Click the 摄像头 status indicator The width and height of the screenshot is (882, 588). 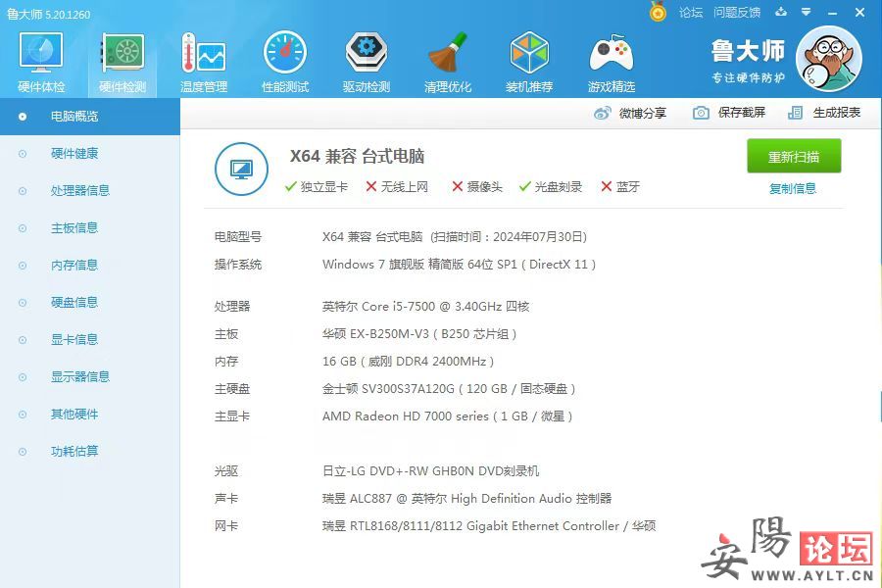[x=477, y=187]
